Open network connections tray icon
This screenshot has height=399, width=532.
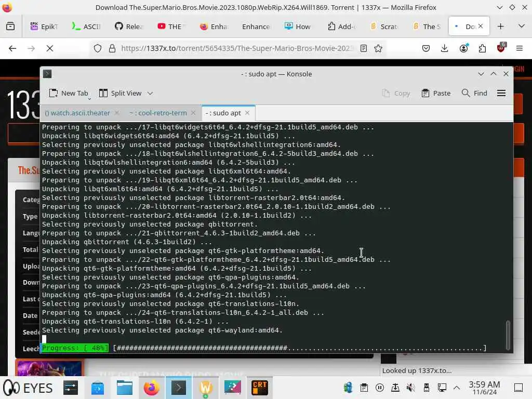pyautogui.click(x=442, y=388)
